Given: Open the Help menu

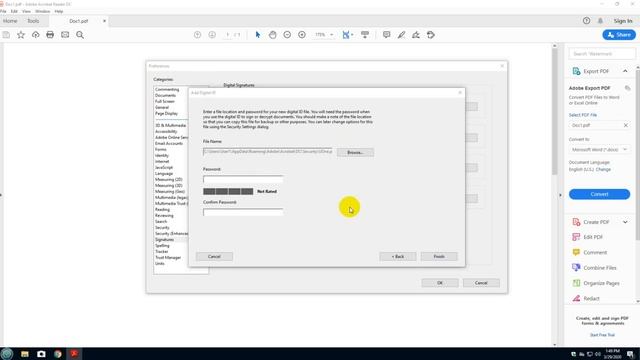Looking at the screenshot, I should coord(59,11).
